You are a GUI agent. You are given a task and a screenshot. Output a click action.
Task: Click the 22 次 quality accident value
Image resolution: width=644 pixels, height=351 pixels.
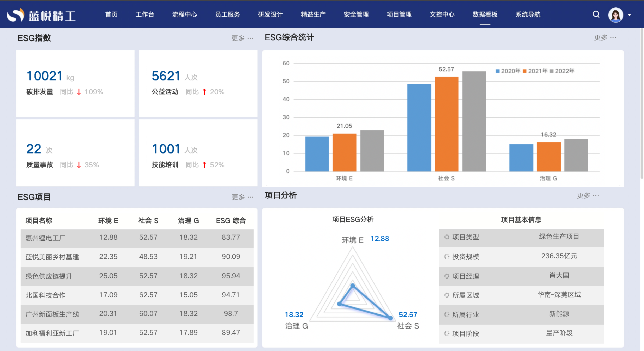[39, 149]
